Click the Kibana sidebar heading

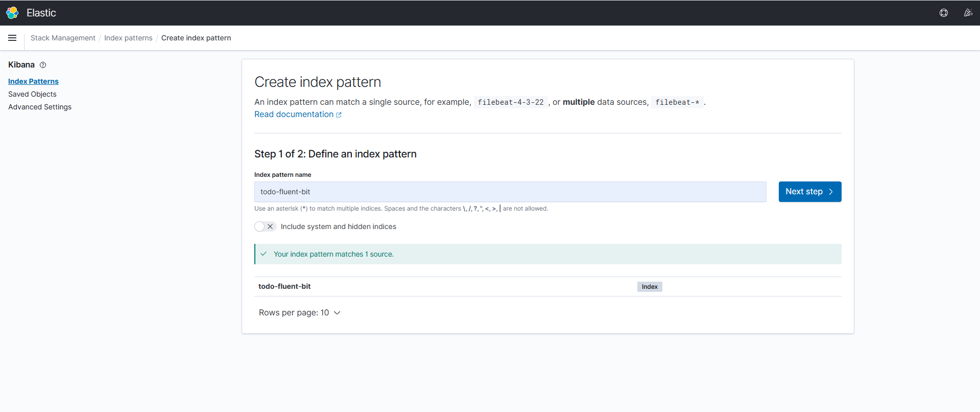(x=21, y=64)
